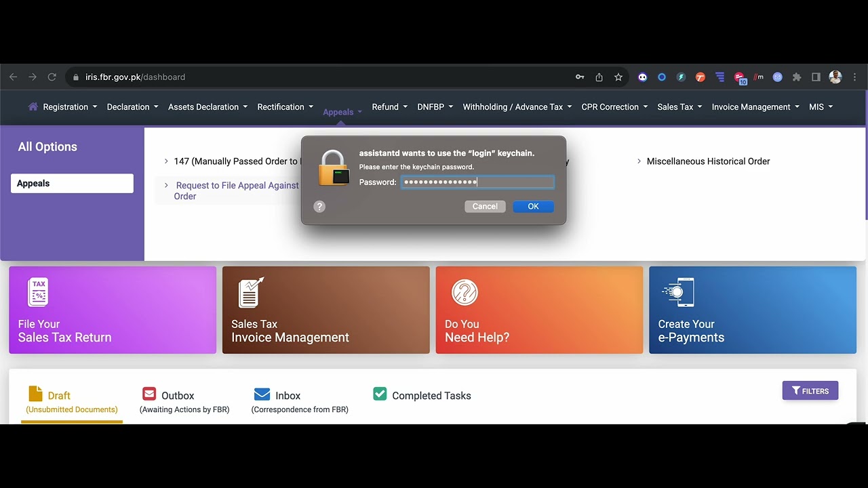Click the green Completed Tasks check icon
Viewport: 868px width, 488px height.
tap(380, 394)
